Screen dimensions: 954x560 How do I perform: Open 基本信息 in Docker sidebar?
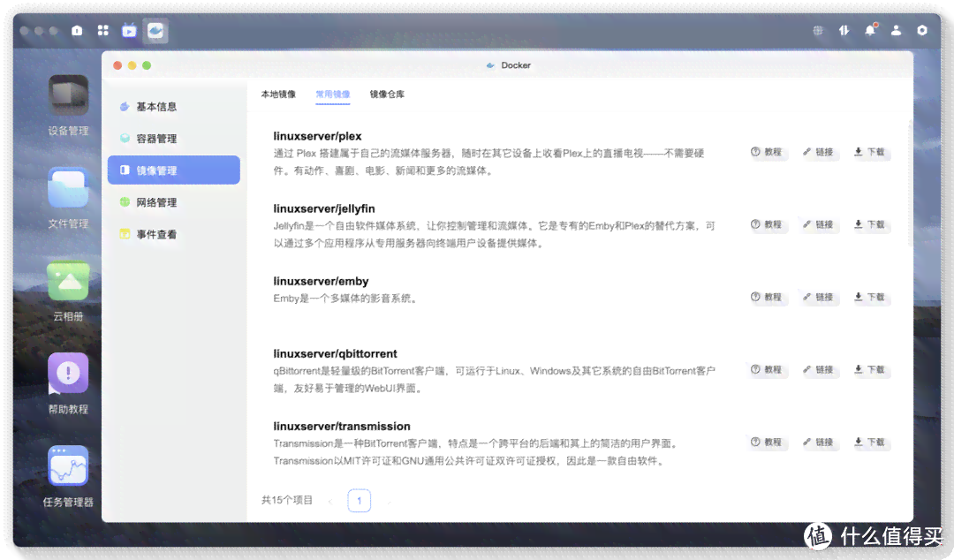click(174, 107)
